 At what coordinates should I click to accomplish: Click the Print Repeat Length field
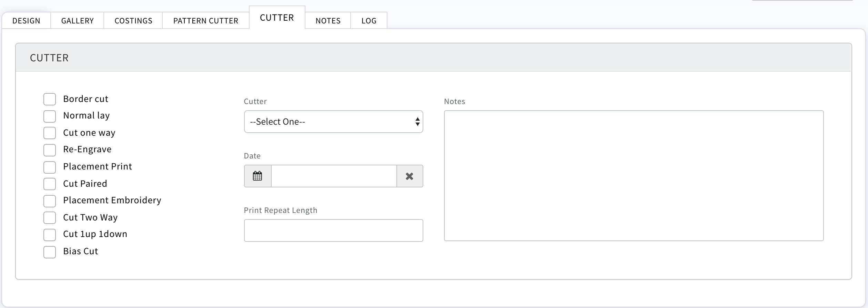333,230
